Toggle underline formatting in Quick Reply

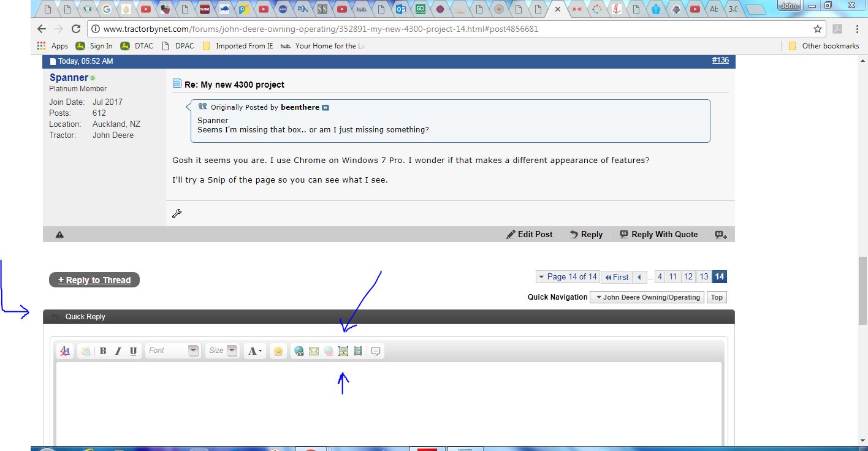[133, 351]
